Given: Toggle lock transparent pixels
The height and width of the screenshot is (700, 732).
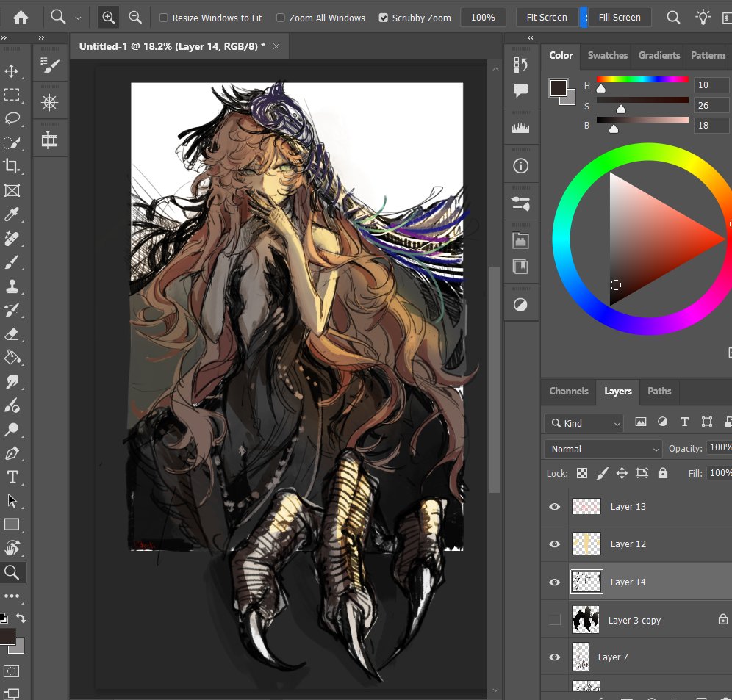Looking at the screenshot, I should tap(581, 473).
